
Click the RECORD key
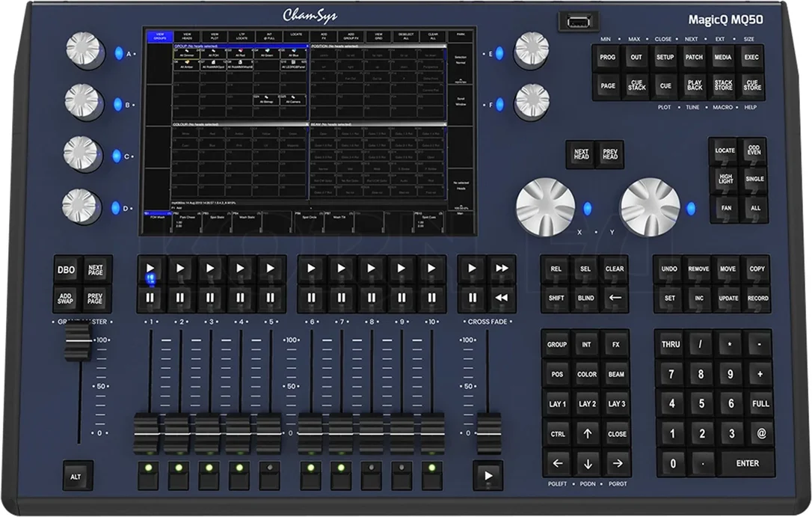coord(757,299)
